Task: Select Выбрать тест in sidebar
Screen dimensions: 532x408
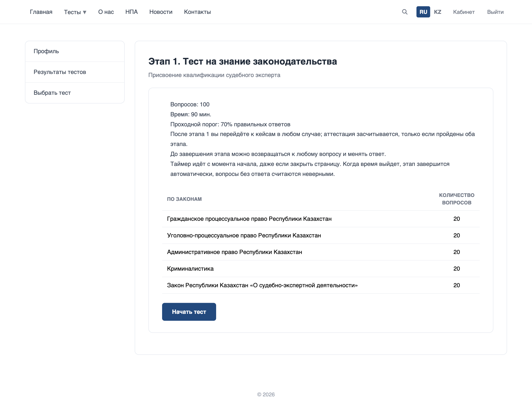Action: pos(75,93)
